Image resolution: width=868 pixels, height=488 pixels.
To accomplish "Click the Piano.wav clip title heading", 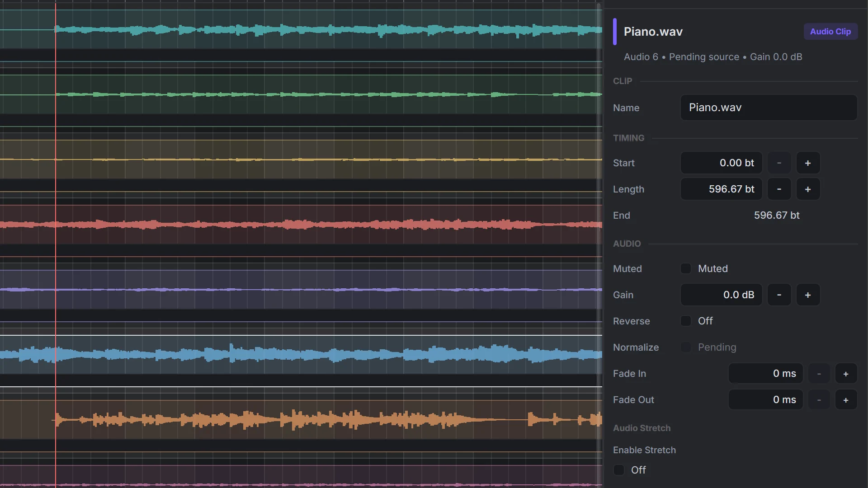I will 653,32.
